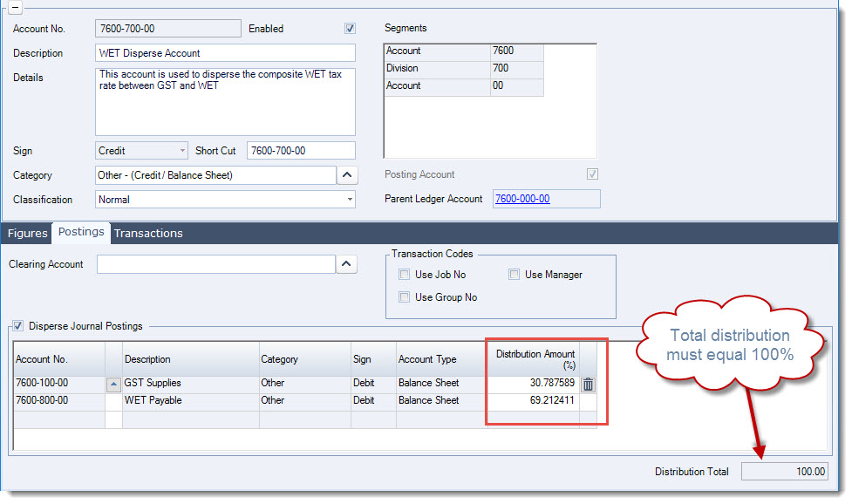Sort by Account No. column header
Image resolution: width=852 pixels, height=504 pixels.
pyautogui.click(x=59, y=359)
